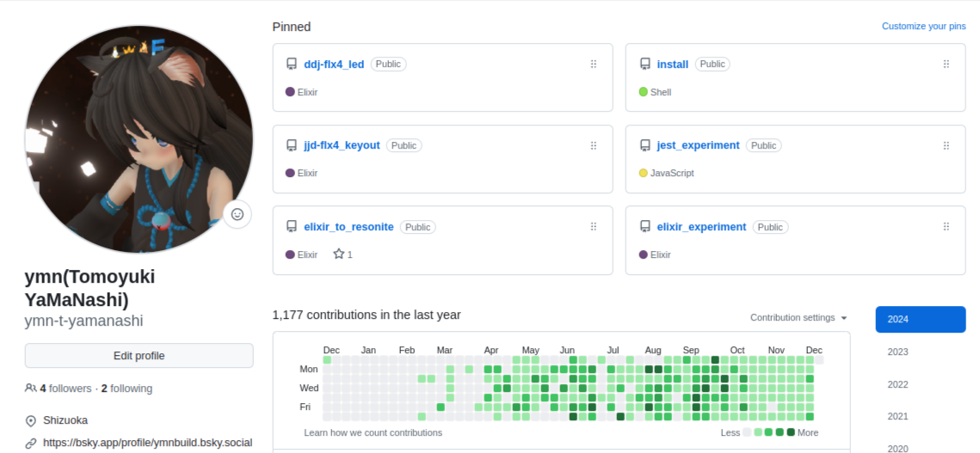Click the grey legend square next to Less
Screen dimensions: 980x453
pyautogui.click(x=747, y=432)
